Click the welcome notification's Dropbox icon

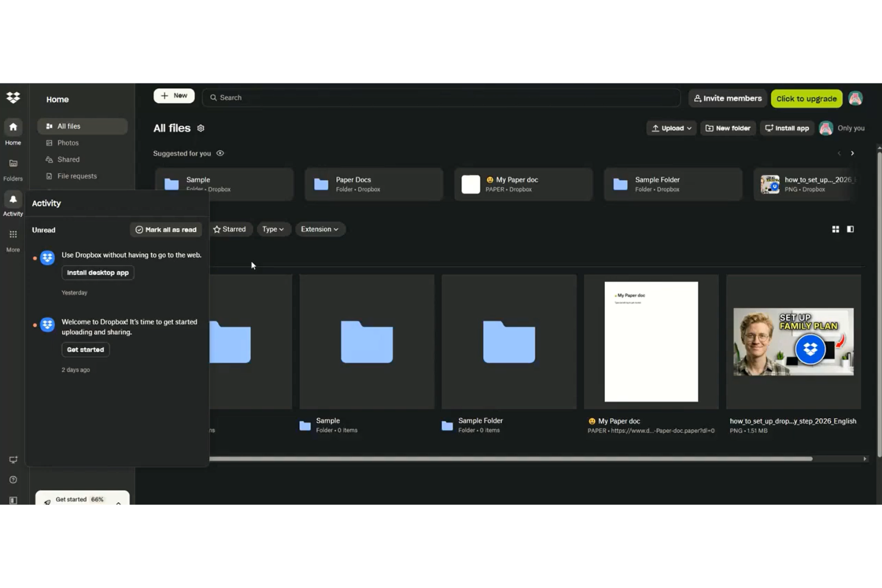click(48, 325)
